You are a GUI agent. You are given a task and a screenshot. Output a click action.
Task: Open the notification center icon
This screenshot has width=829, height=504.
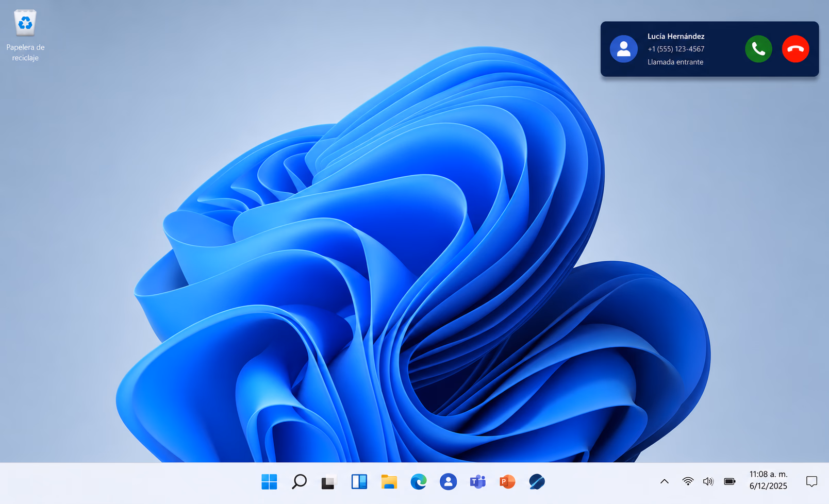tap(811, 482)
